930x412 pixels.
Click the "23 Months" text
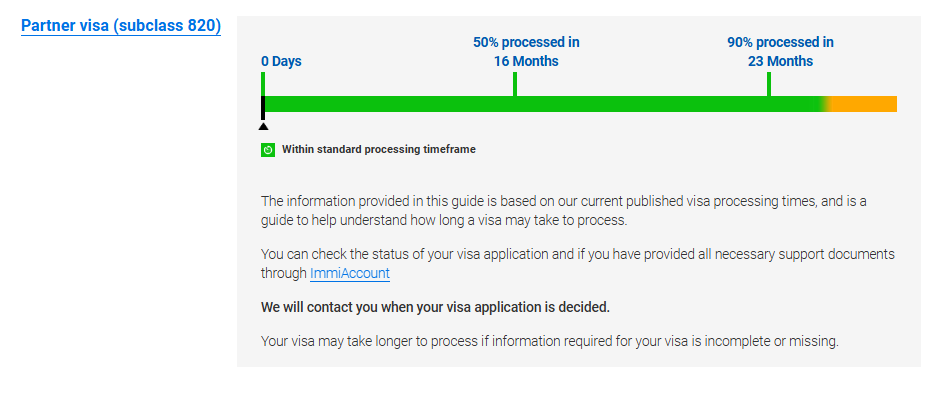tap(780, 61)
